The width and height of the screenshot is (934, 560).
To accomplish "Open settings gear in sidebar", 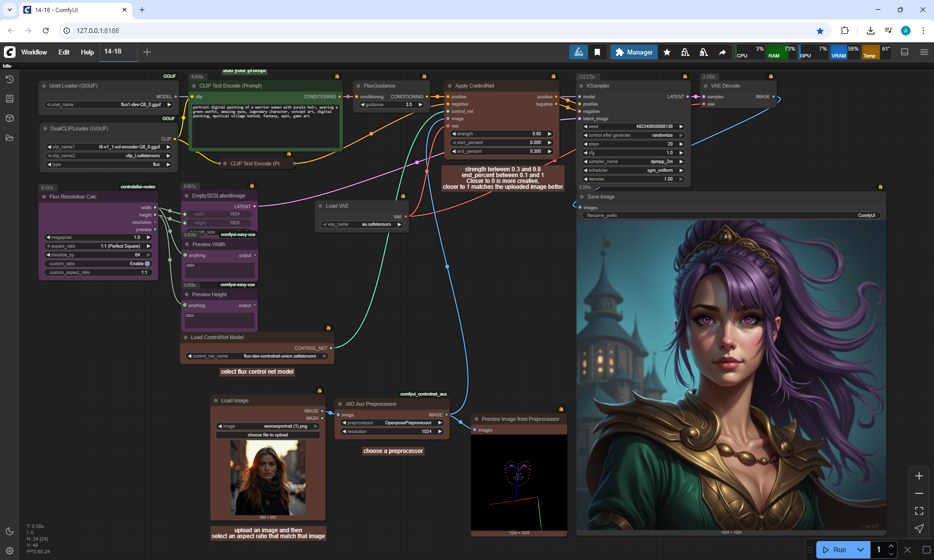I will [x=10, y=551].
